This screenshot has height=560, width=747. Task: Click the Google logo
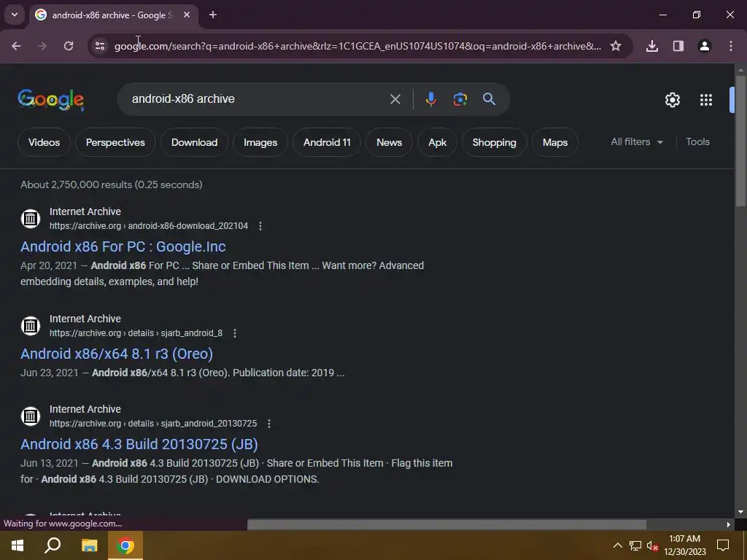(51, 99)
